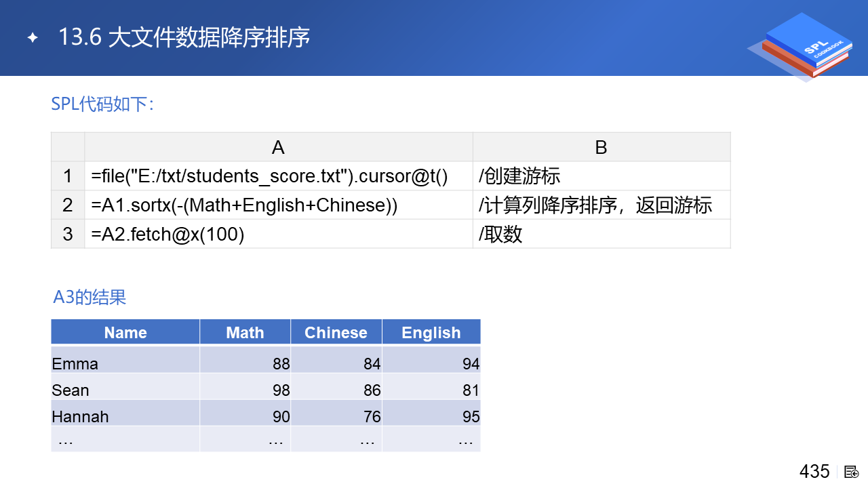Screen dimensions: 868x488
Task: Click the page number 435
Action: [x=814, y=472]
